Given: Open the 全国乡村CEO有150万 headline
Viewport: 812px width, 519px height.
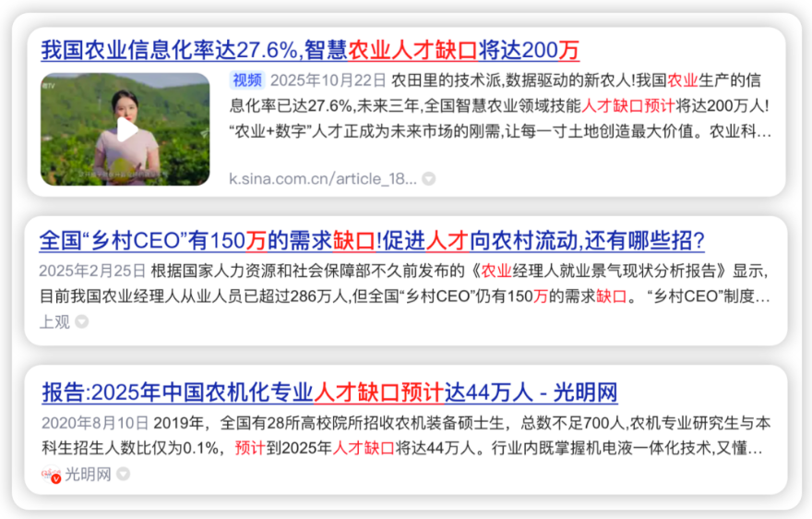Looking at the screenshot, I should (x=371, y=242).
